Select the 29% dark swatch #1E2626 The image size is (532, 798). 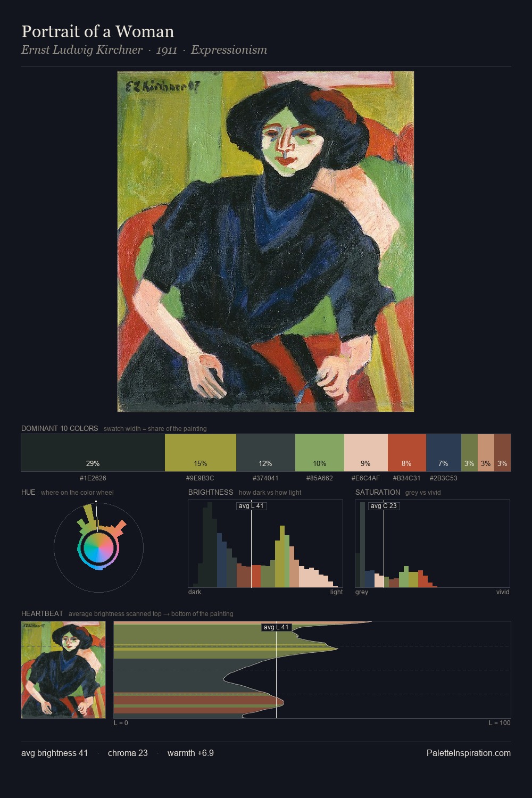click(x=93, y=453)
